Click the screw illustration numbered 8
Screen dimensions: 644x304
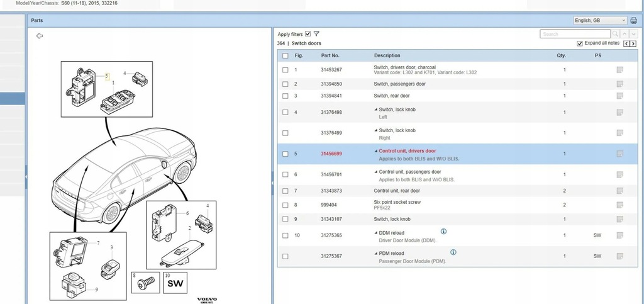146,283
